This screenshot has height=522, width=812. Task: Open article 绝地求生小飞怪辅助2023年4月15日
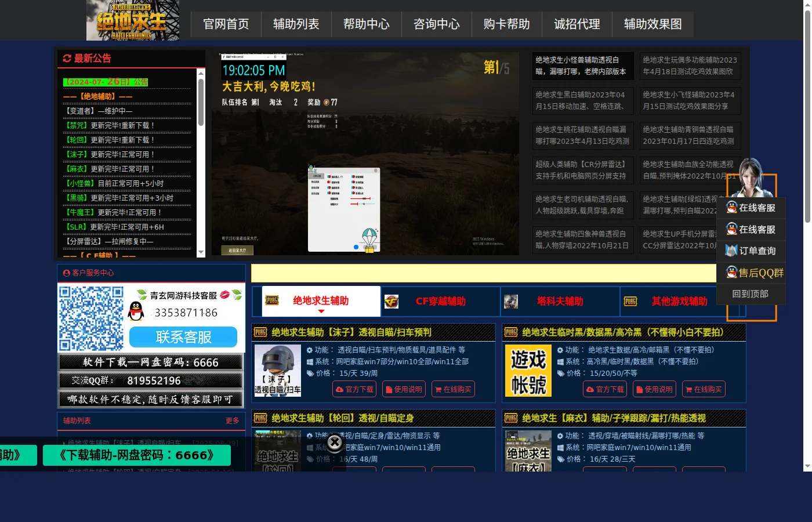point(690,100)
